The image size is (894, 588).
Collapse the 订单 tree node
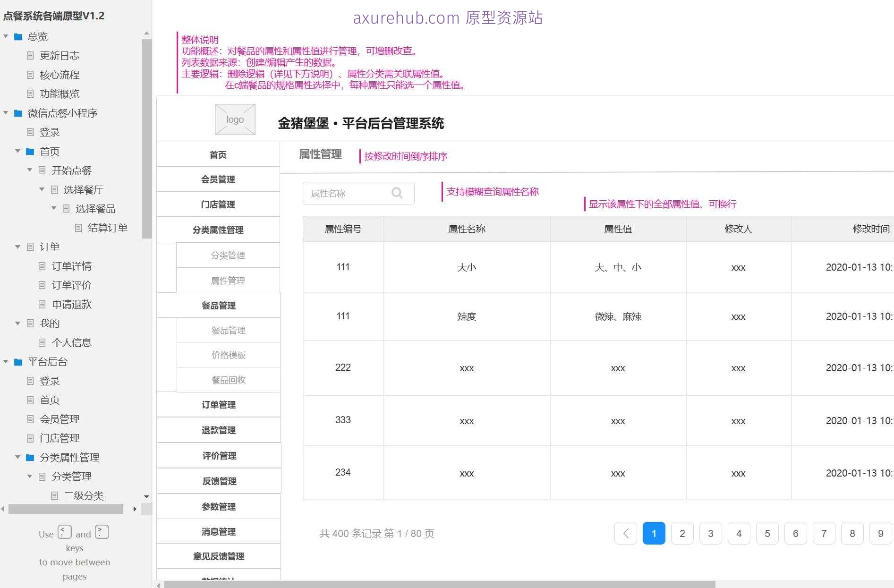[x=17, y=247]
